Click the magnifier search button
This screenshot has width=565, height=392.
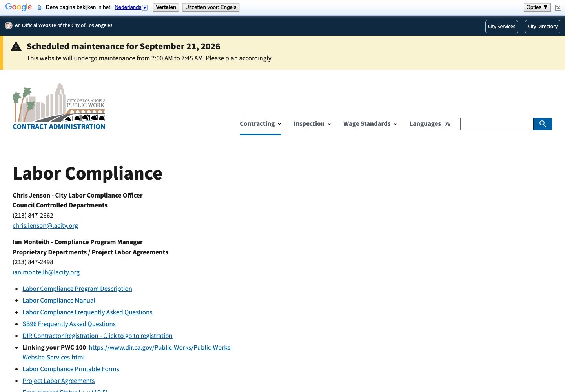pos(543,124)
